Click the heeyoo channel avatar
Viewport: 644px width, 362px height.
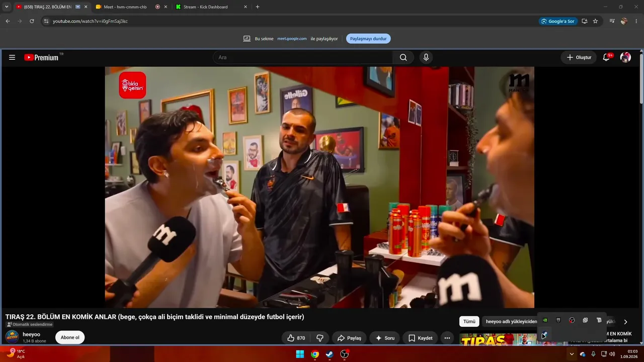(x=12, y=337)
